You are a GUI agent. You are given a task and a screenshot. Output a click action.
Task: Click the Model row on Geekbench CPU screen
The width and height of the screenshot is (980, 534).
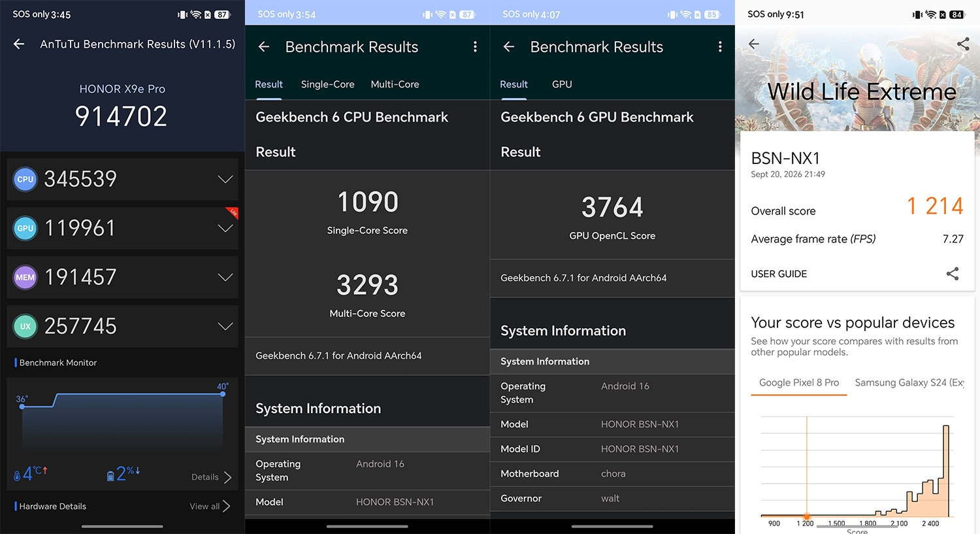368,502
